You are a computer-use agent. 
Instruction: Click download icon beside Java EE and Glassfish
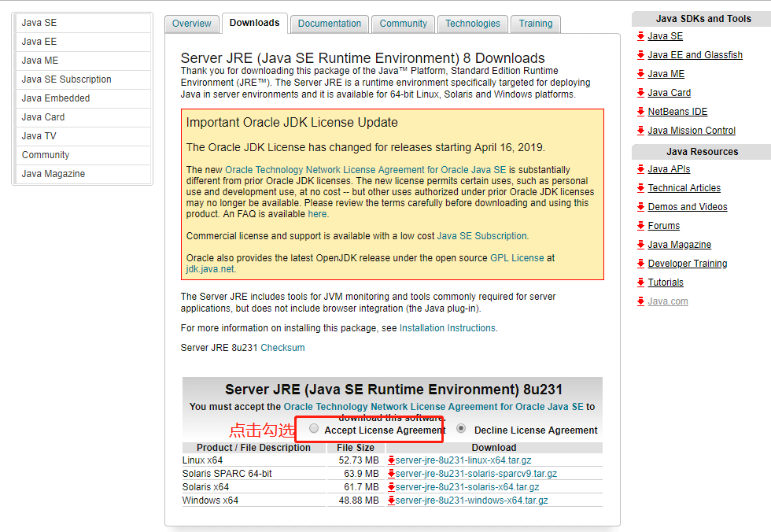point(641,54)
